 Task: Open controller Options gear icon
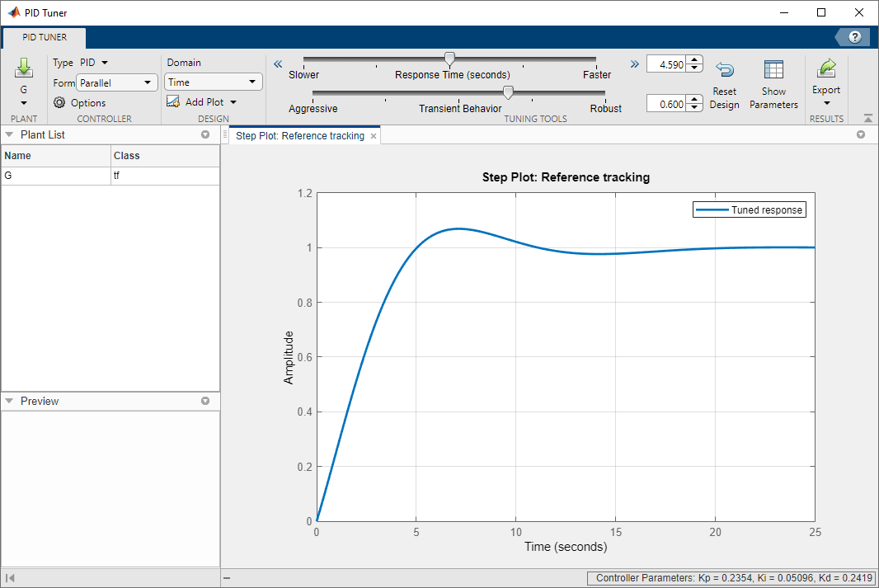click(59, 103)
